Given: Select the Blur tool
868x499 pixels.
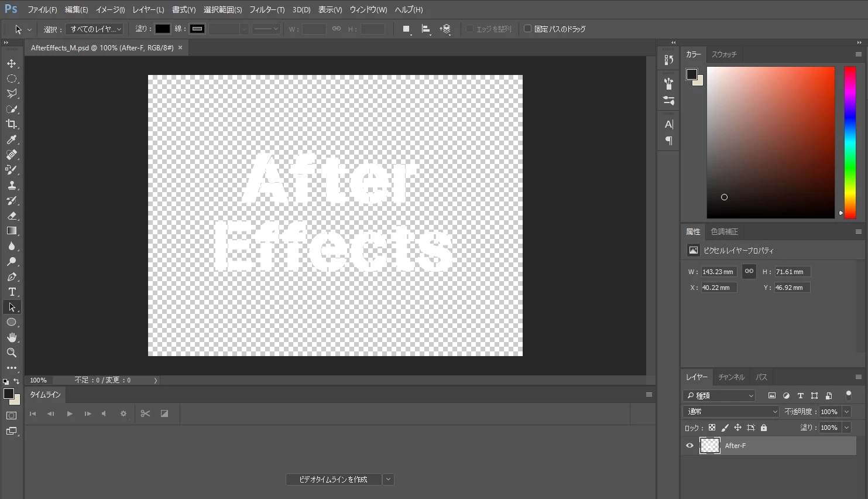Looking at the screenshot, I should (x=12, y=246).
